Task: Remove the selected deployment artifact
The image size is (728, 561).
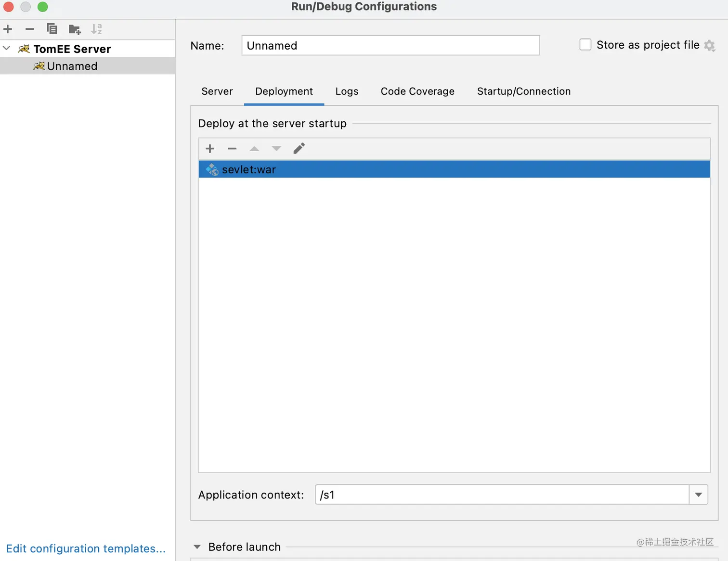Action: tap(232, 148)
